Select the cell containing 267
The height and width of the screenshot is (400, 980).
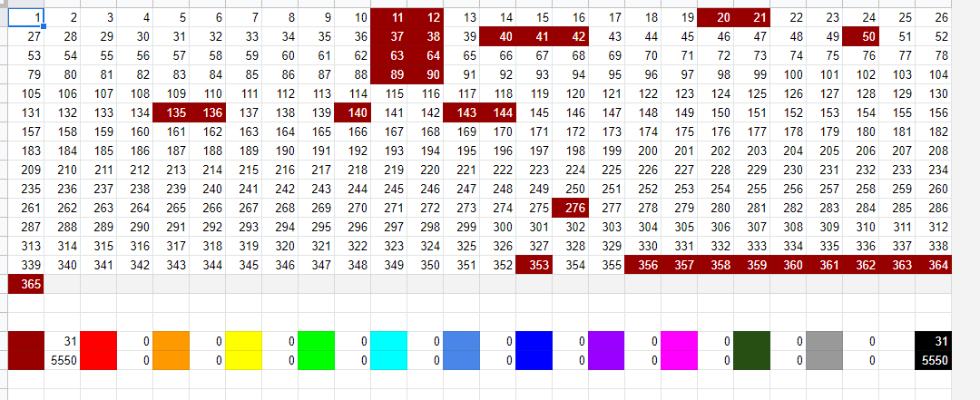click(x=244, y=208)
